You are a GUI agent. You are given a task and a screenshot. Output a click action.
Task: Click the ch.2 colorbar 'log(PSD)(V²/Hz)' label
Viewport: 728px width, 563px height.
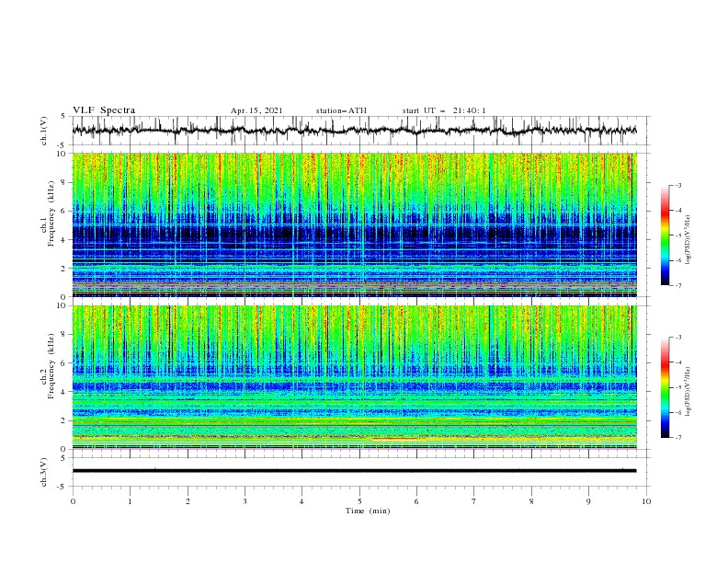688,391
